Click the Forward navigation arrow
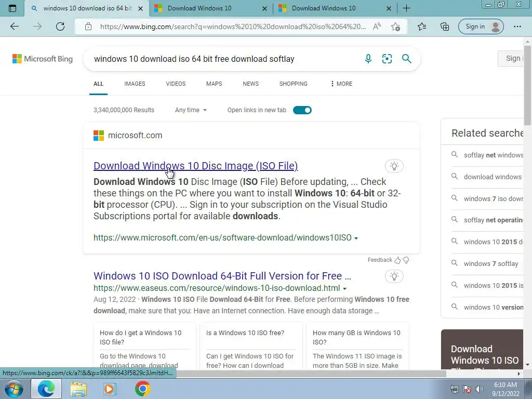The image size is (532, 399). [37, 26]
